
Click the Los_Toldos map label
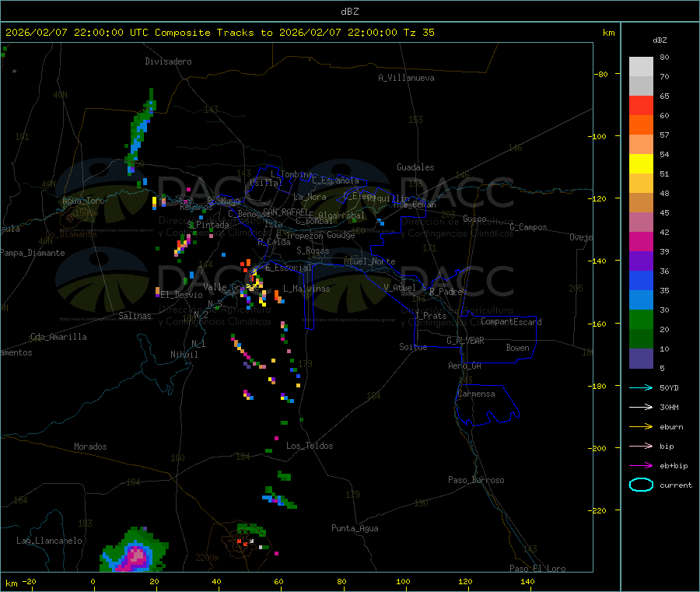pos(310,446)
